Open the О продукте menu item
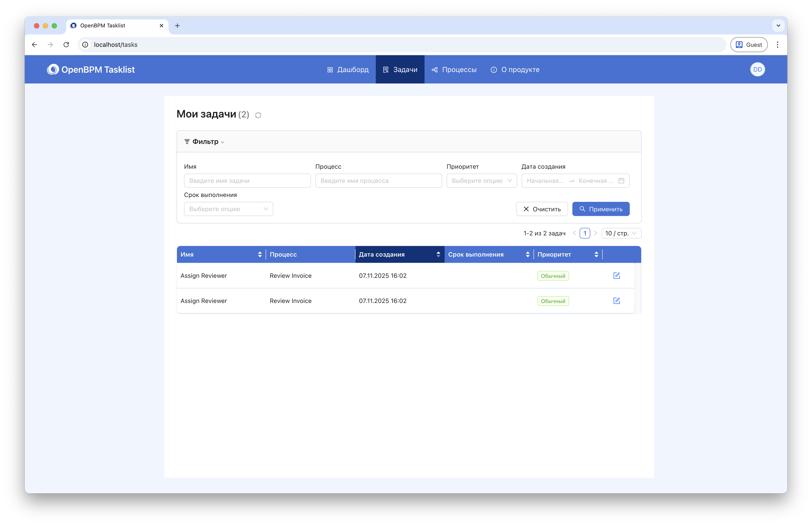 (x=515, y=70)
